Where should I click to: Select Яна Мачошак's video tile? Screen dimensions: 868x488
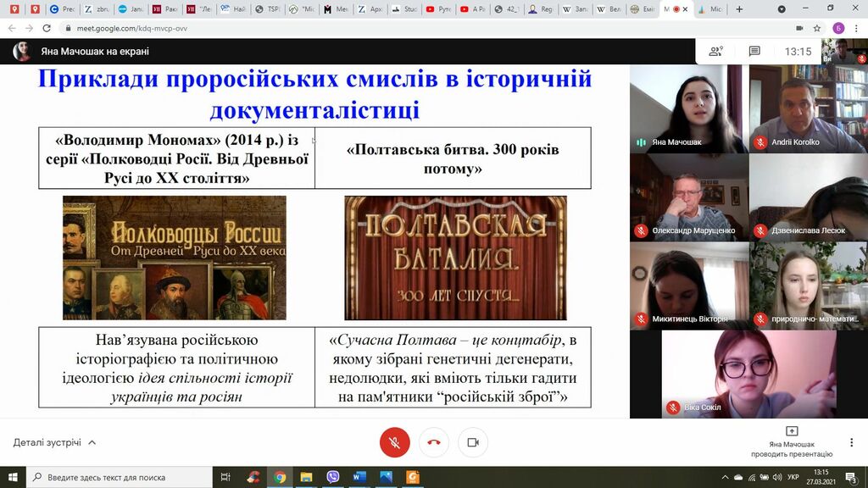687,108
